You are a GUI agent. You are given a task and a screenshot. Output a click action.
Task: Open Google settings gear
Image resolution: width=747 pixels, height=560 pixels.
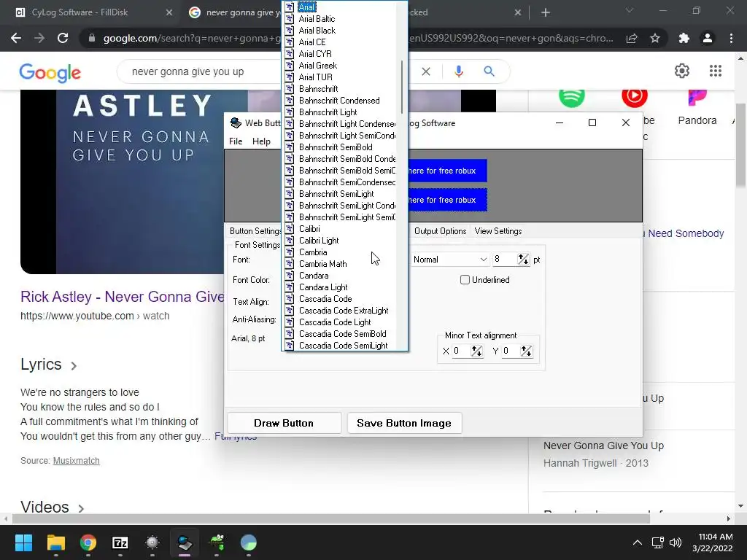click(x=682, y=71)
